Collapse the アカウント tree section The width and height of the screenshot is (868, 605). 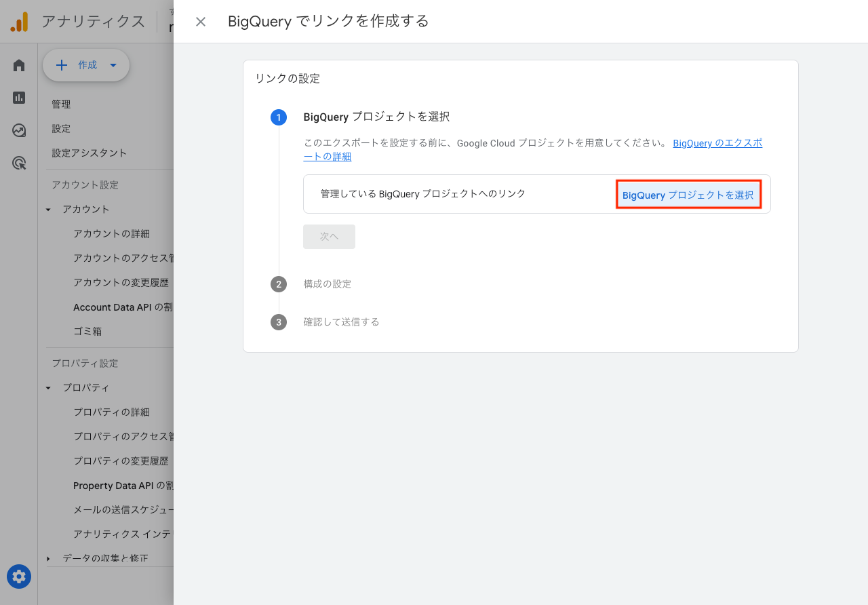(x=48, y=210)
